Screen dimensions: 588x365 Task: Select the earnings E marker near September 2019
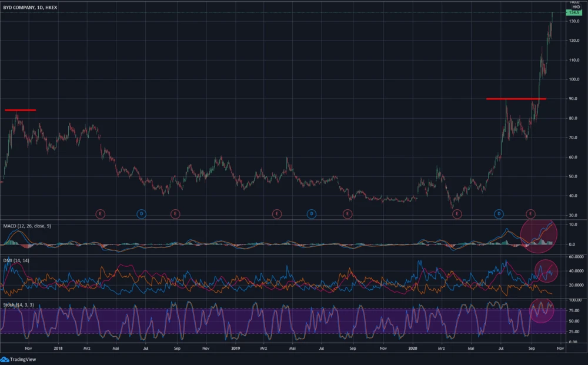click(348, 214)
